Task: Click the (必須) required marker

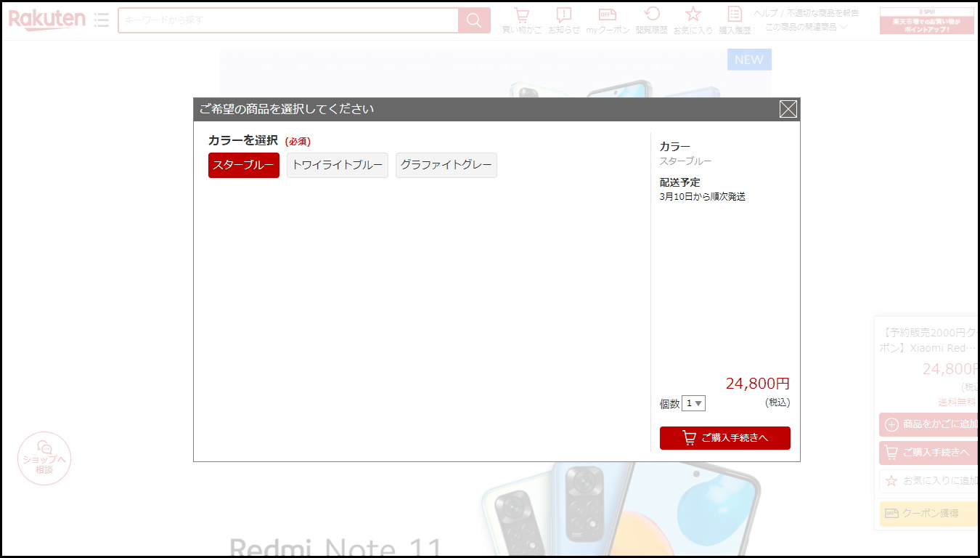Action: (298, 142)
